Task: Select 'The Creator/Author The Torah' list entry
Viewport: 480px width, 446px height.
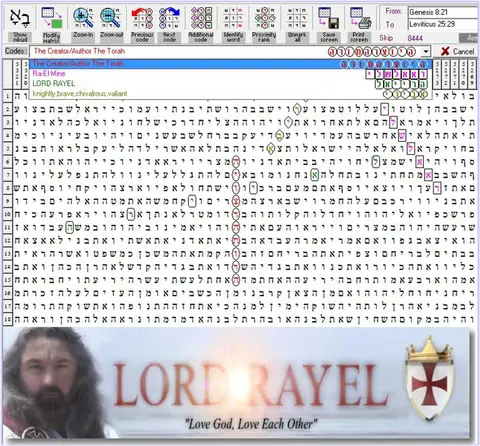Action: pyautogui.click(x=231, y=64)
